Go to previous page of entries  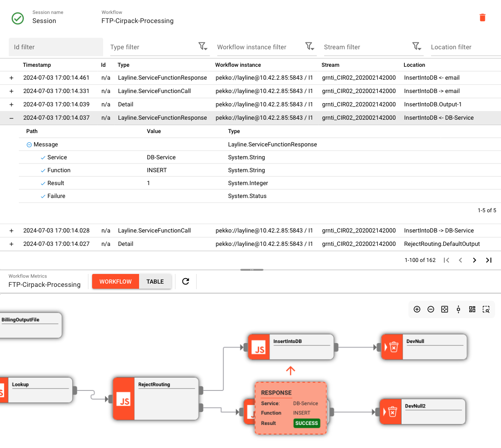[460, 260]
